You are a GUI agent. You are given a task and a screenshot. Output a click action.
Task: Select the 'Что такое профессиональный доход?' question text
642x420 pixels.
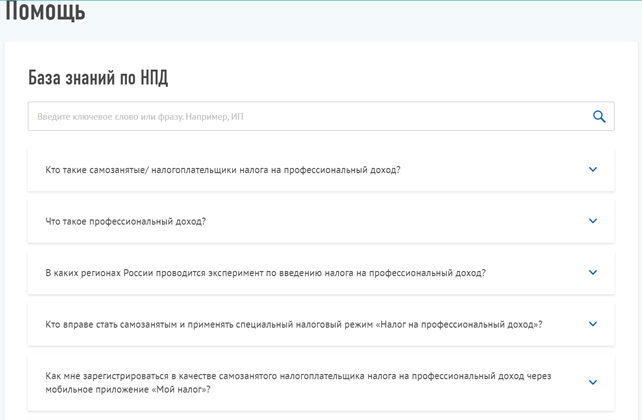click(x=126, y=221)
